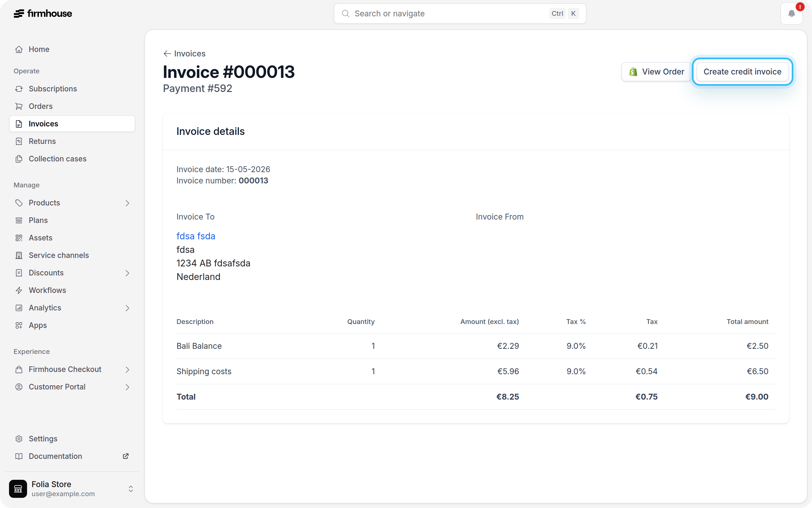Screen dimensions: 812x508
Task: Expand the Analytics submenu chevron
Action: (x=127, y=308)
